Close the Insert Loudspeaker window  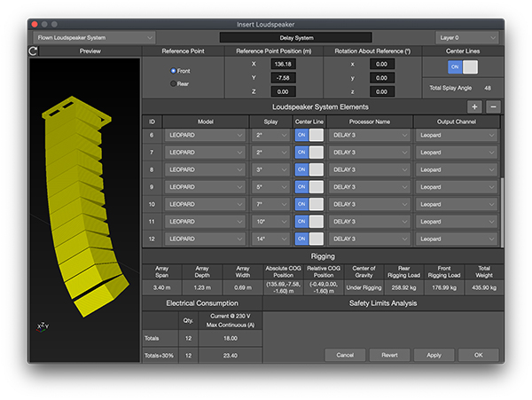[35, 24]
